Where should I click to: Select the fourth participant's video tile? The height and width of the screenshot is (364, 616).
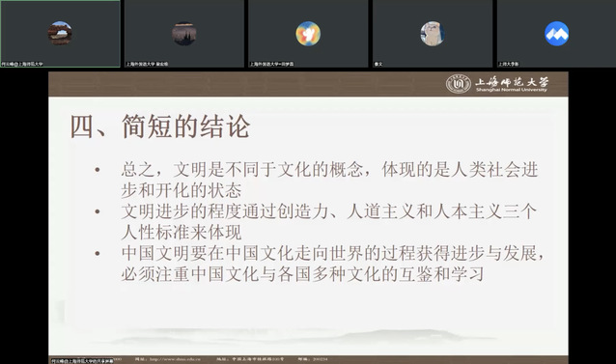433,34
